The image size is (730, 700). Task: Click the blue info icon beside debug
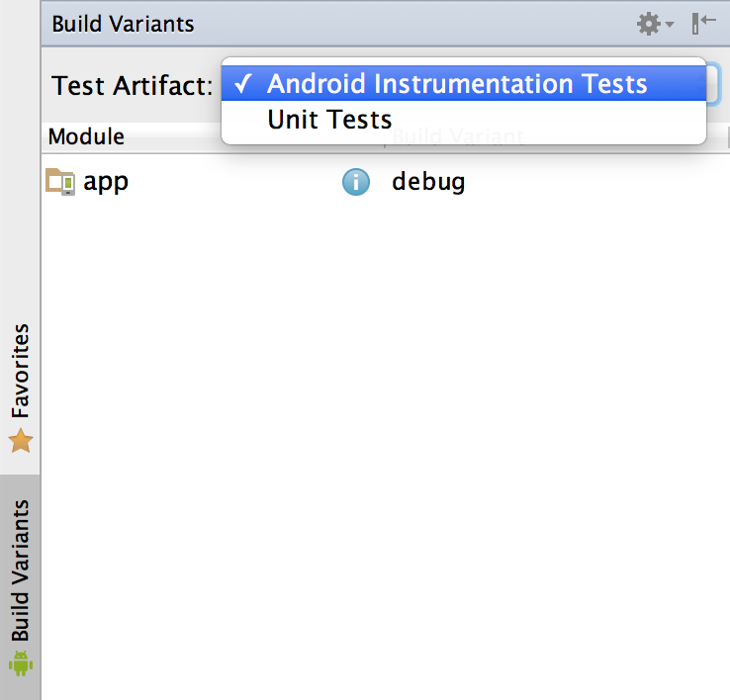(x=356, y=182)
